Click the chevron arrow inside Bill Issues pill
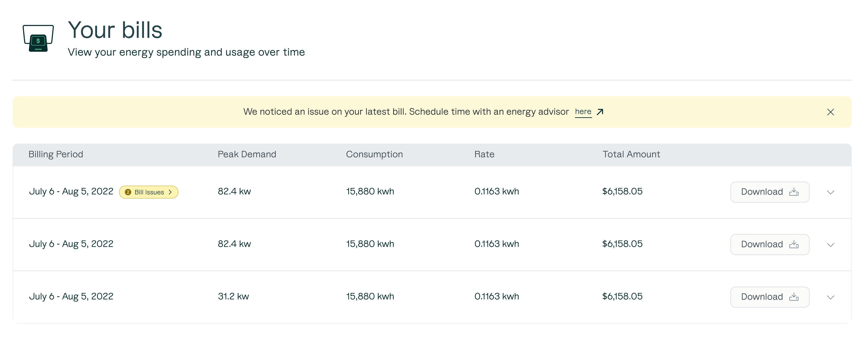Image resolution: width=868 pixels, height=347 pixels. tap(170, 192)
